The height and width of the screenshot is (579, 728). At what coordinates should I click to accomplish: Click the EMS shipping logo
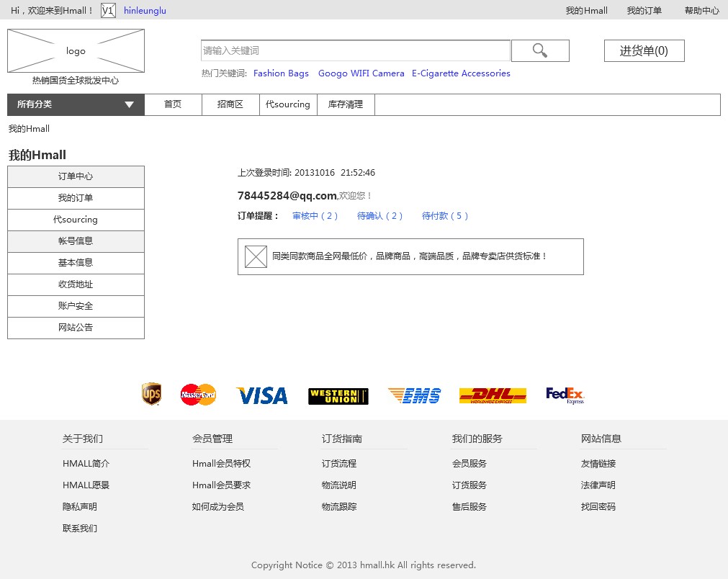(414, 395)
